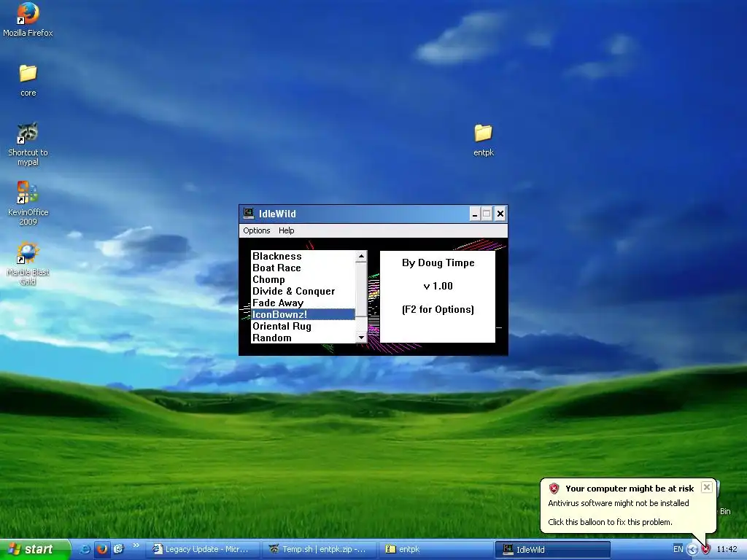Click the 'v 1.00' version text
747x560 pixels.
[x=438, y=286]
